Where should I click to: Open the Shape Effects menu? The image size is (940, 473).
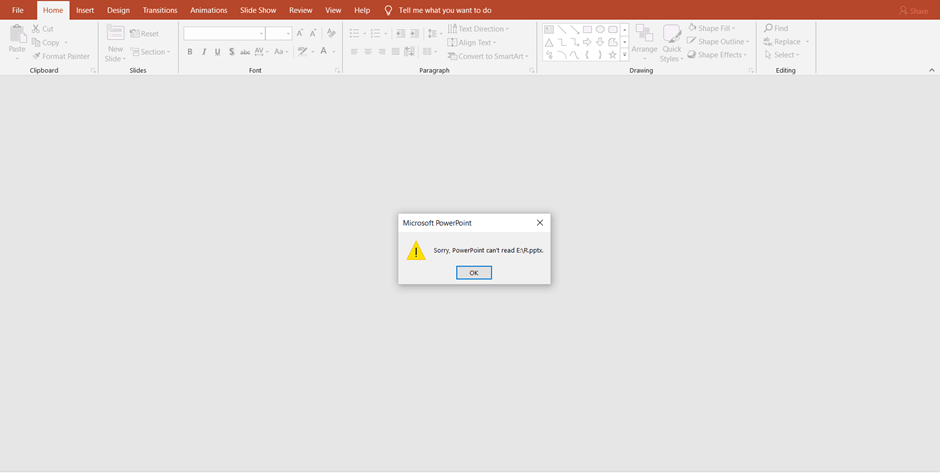point(717,55)
